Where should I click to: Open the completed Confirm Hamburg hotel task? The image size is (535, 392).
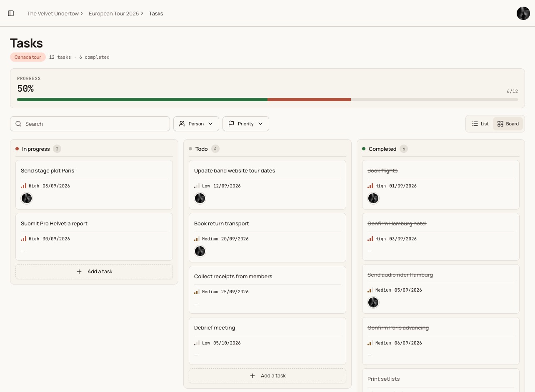441,237
